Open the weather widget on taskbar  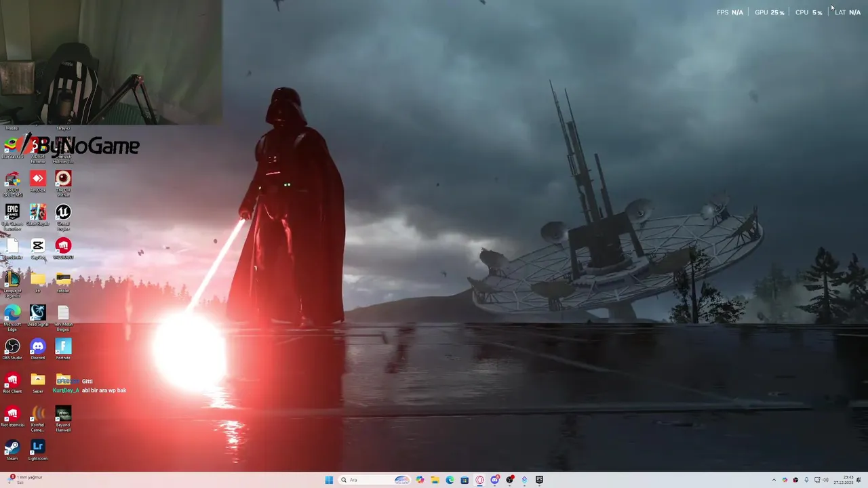coord(24,479)
